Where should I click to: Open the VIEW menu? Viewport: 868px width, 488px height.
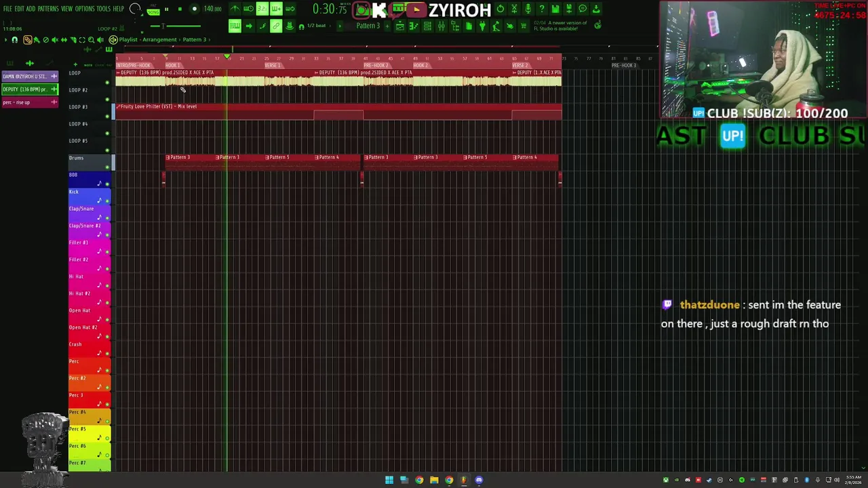66,9
